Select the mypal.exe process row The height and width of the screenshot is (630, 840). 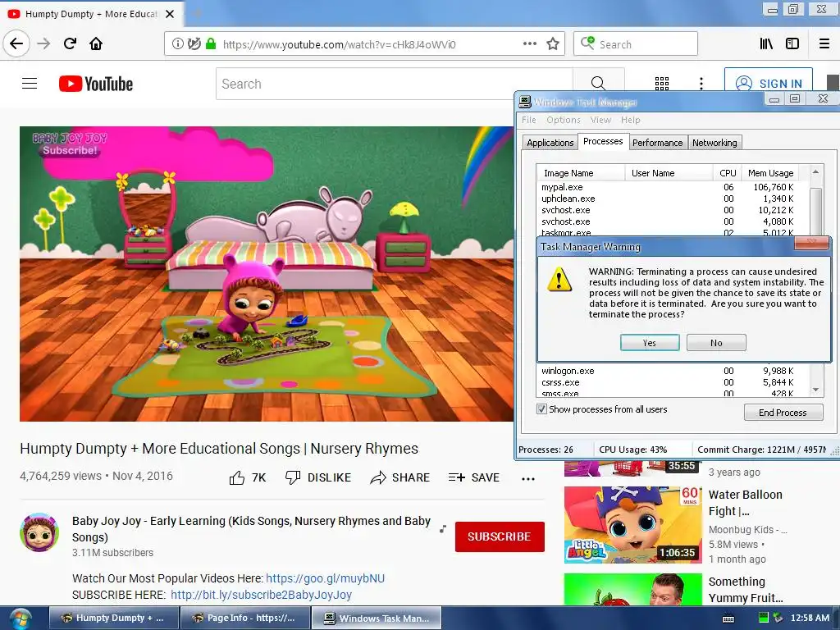668,187
